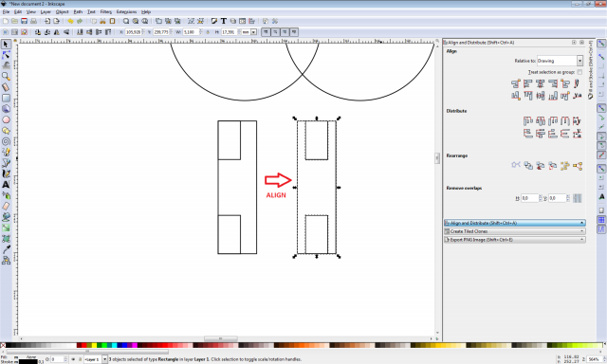The image size is (607, 364).
Task: Open the Fill and Stroke docked tab
Action: coord(590,69)
